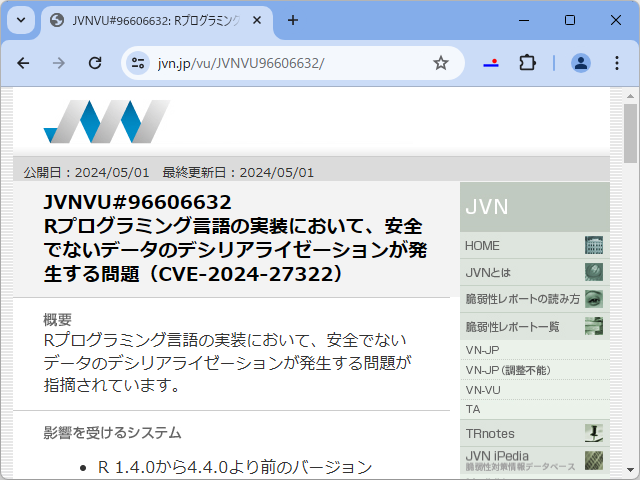This screenshot has height=480, width=640.
Task: Click the JVN iPedia thumbnail icon
Action: tap(593, 460)
